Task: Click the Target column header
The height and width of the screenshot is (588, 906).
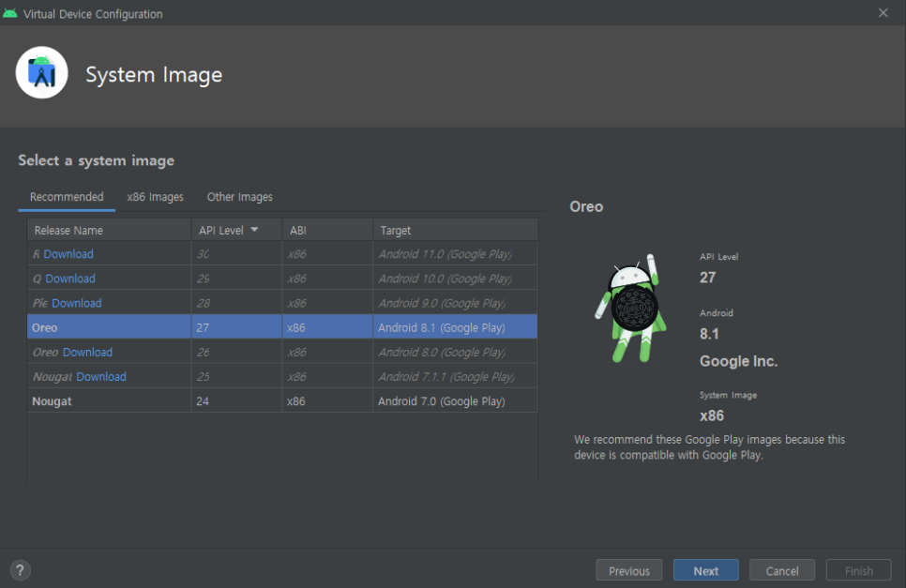Action: (455, 230)
